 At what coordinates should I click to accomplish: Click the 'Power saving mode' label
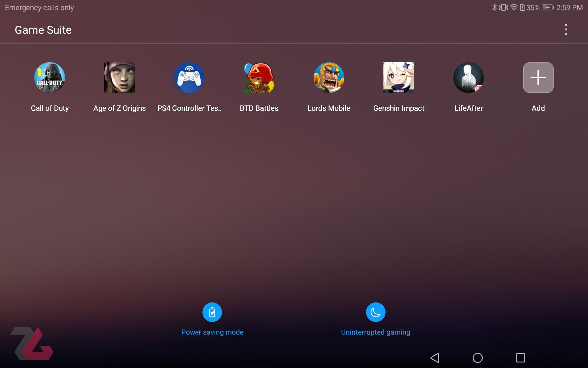(212, 332)
